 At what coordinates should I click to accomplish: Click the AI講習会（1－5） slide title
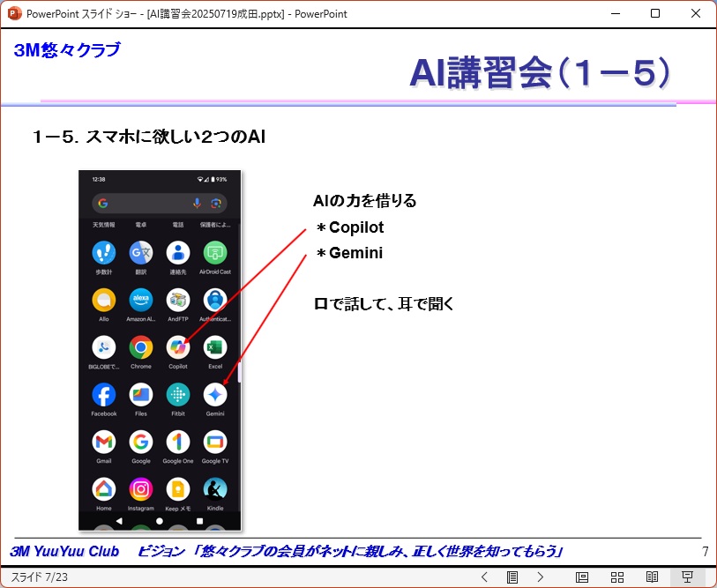tap(539, 74)
